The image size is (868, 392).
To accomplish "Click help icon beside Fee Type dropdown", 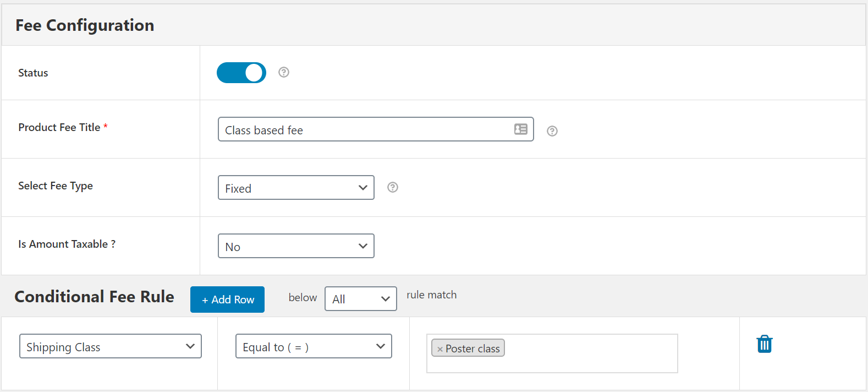I will pyautogui.click(x=393, y=187).
